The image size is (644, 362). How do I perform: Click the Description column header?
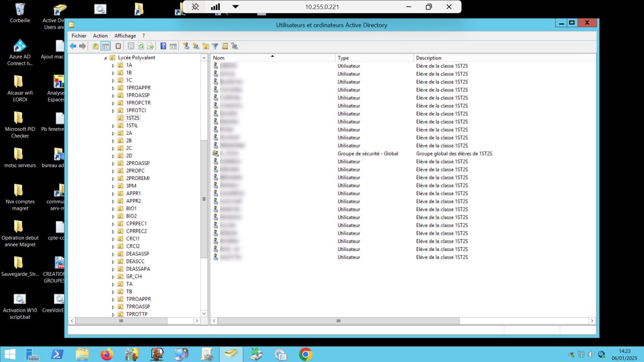point(428,58)
